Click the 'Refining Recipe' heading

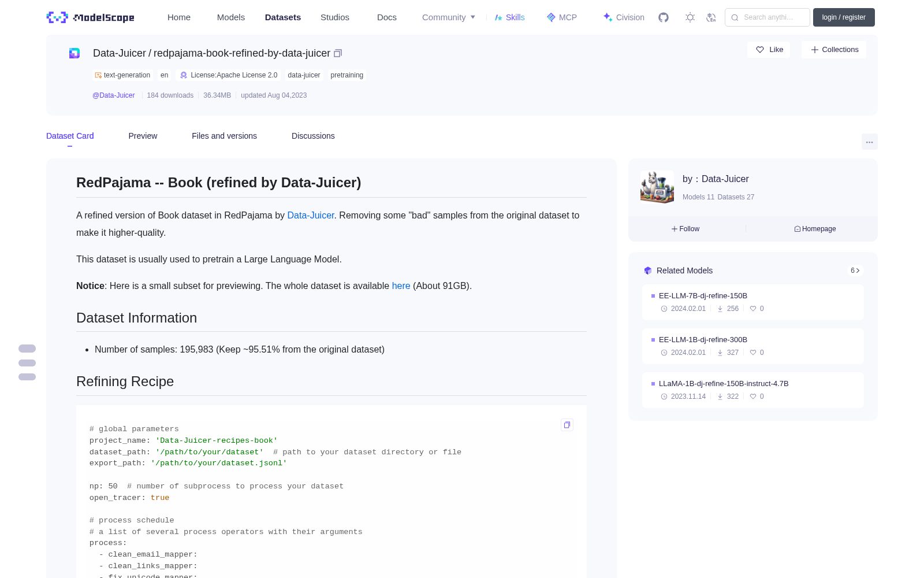click(125, 381)
